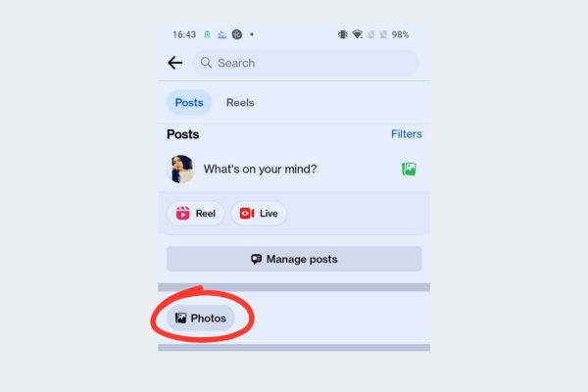588x392 pixels.
Task: Open the Filters link
Action: tap(407, 134)
